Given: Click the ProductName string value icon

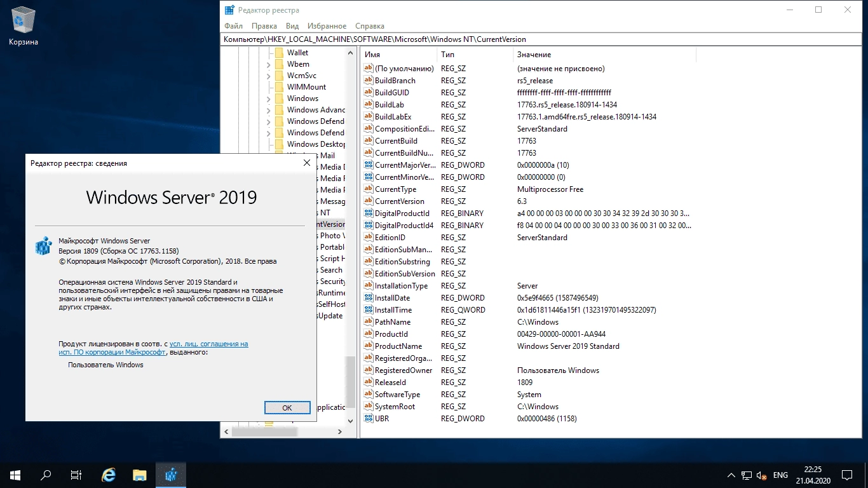Looking at the screenshot, I should (x=369, y=346).
